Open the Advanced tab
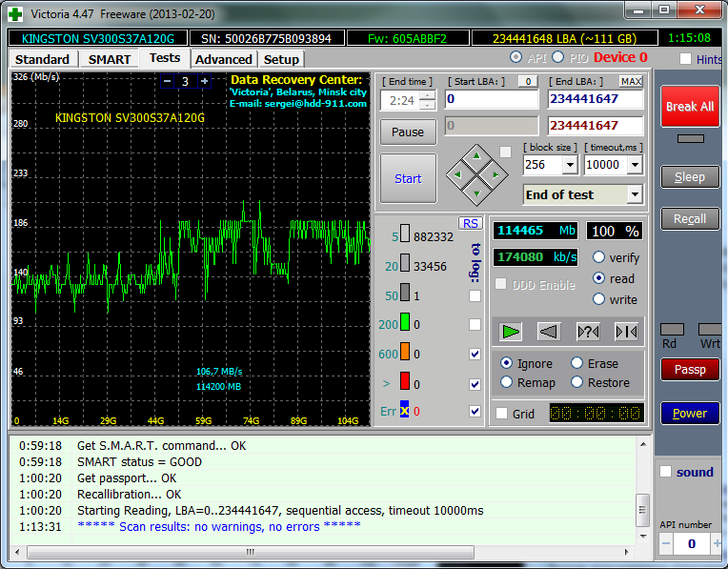Image resolution: width=728 pixels, height=569 pixels. pos(223,59)
